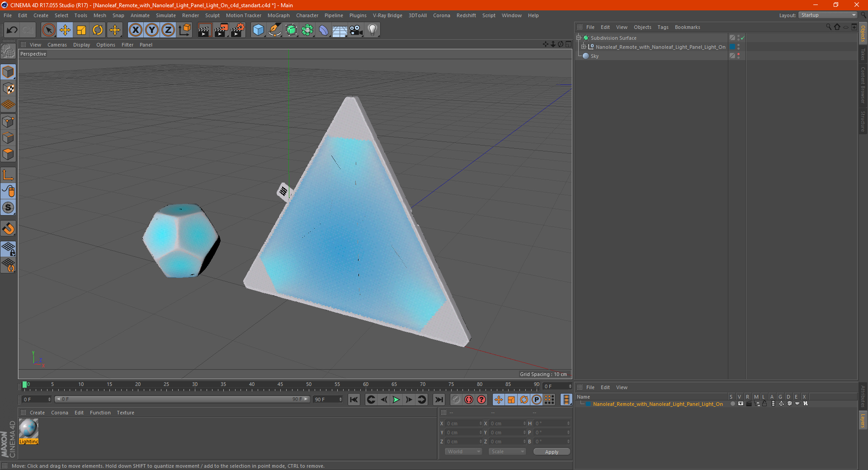Open the vertical Takes tab

863,55
